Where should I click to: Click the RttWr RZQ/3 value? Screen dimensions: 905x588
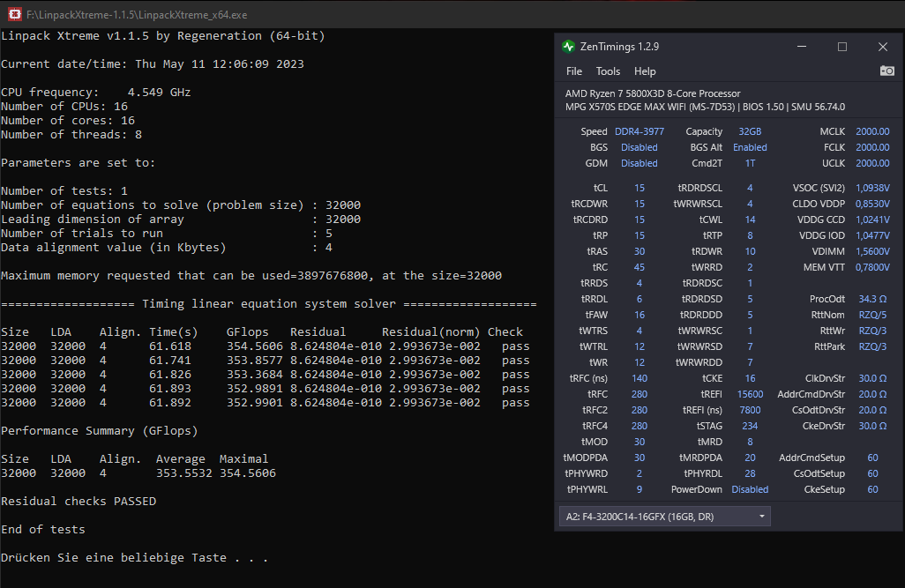point(872,331)
